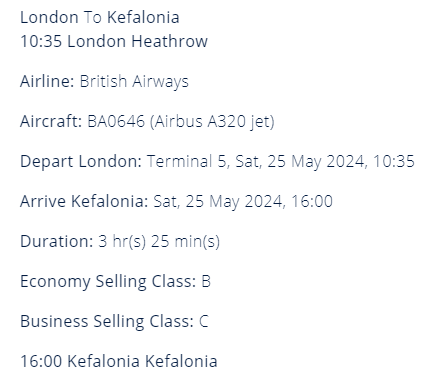
Task: Select flight number BA0646
Action: tap(116, 121)
